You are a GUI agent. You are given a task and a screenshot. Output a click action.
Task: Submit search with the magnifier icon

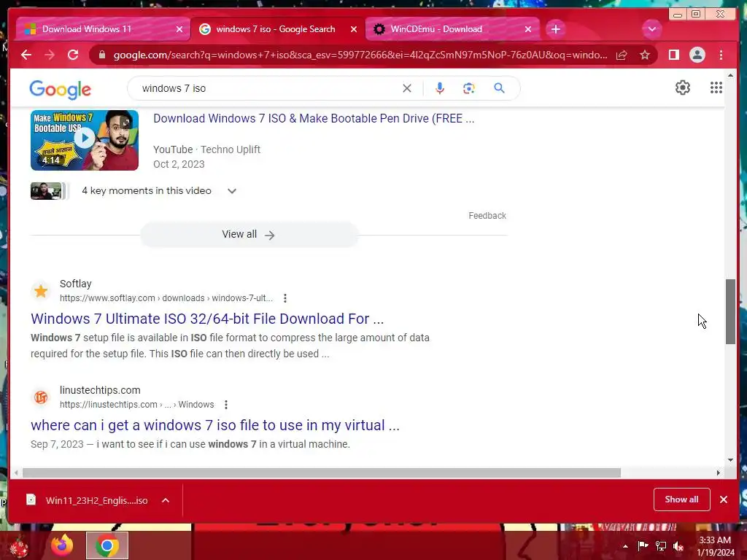pos(499,88)
